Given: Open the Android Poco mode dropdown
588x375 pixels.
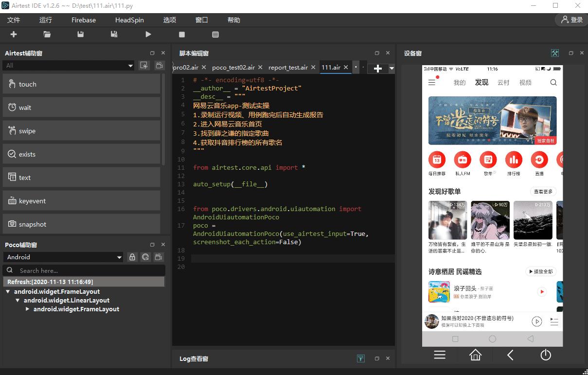Looking at the screenshot, I should pyautogui.click(x=64, y=257).
